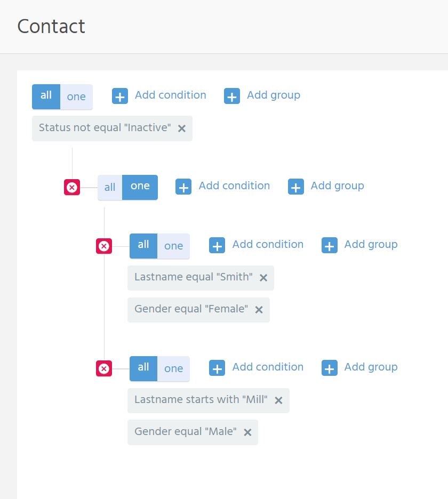Screen dimensions: 448x499
Task: Remove the Gender equal "Female" condition
Action: (259, 310)
